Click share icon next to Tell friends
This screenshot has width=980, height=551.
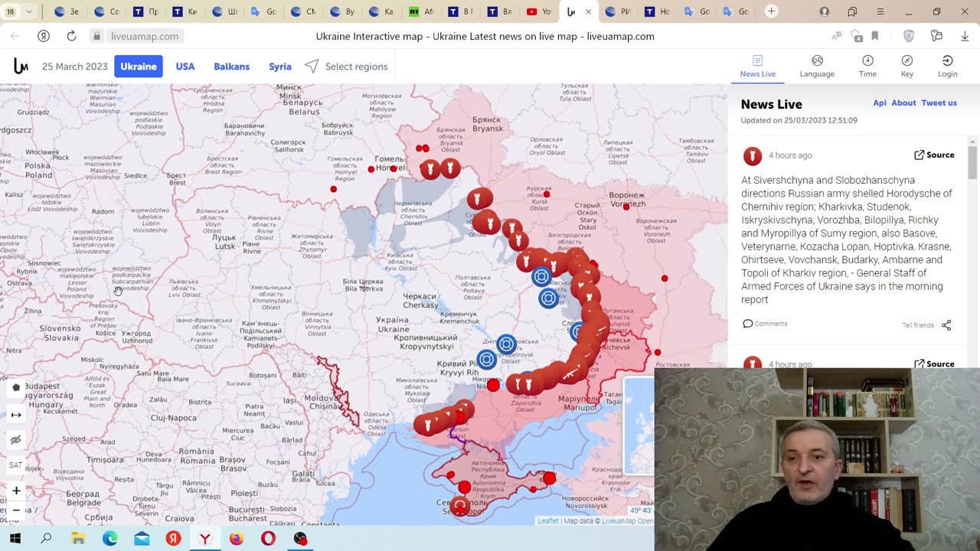point(946,325)
